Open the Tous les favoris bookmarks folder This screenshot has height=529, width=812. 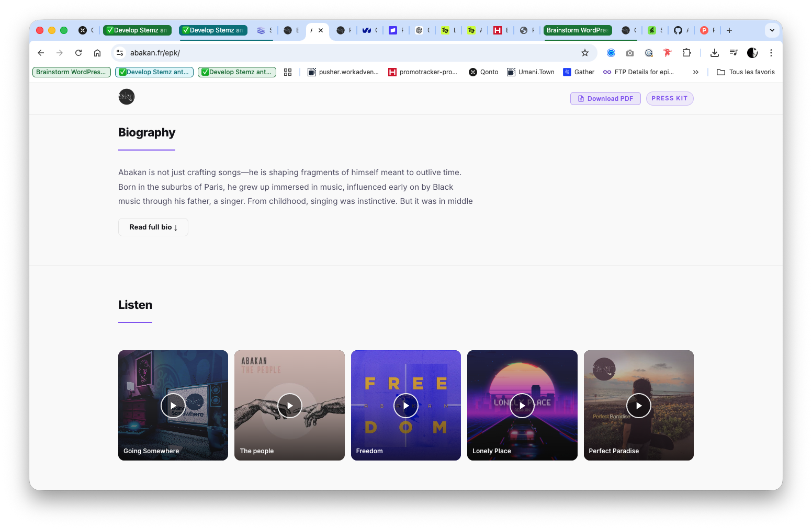tap(746, 72)
